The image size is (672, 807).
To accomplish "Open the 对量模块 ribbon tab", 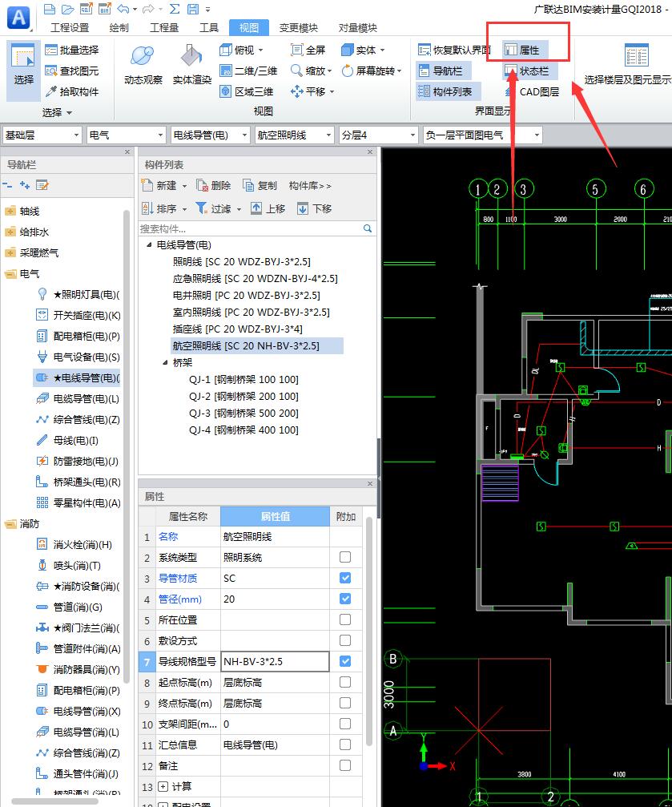I will (357, 28).
